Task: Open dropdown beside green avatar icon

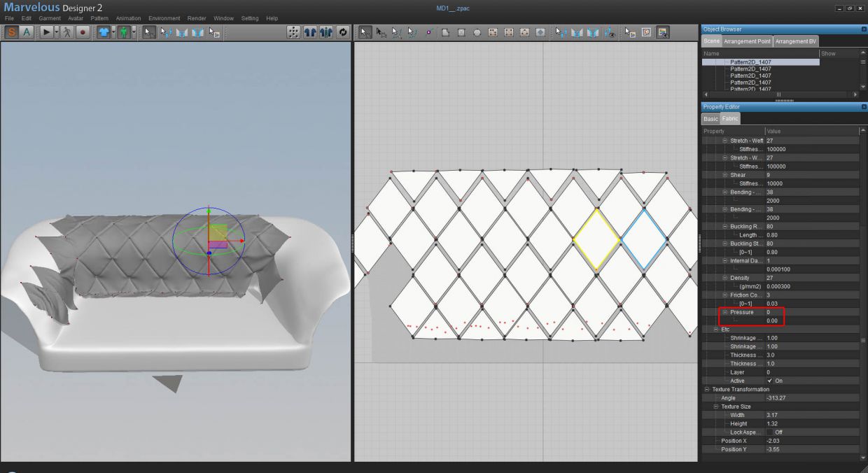Action: (134, 32)
